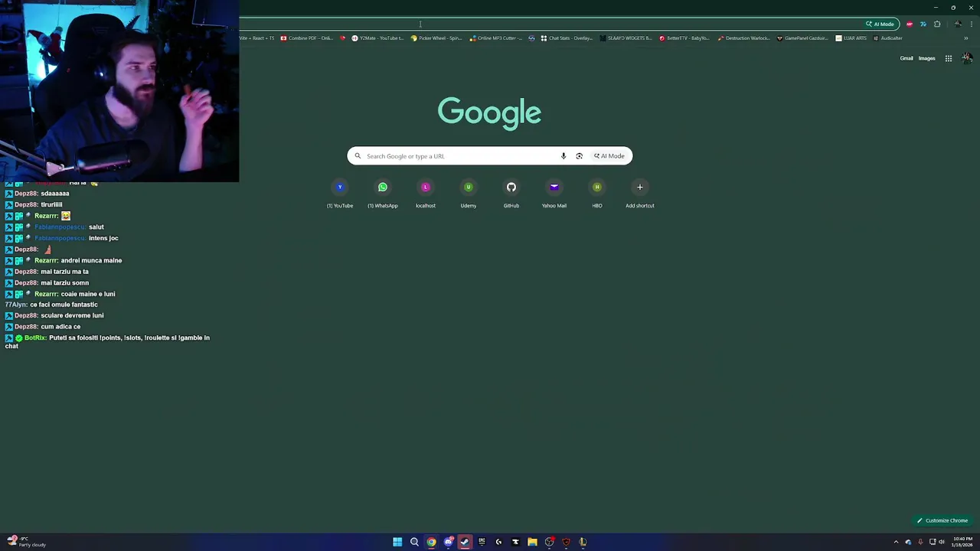Open Logitech G HUB from the taskbar
Screen dimensions: 980x551
[x=498, y=542]
